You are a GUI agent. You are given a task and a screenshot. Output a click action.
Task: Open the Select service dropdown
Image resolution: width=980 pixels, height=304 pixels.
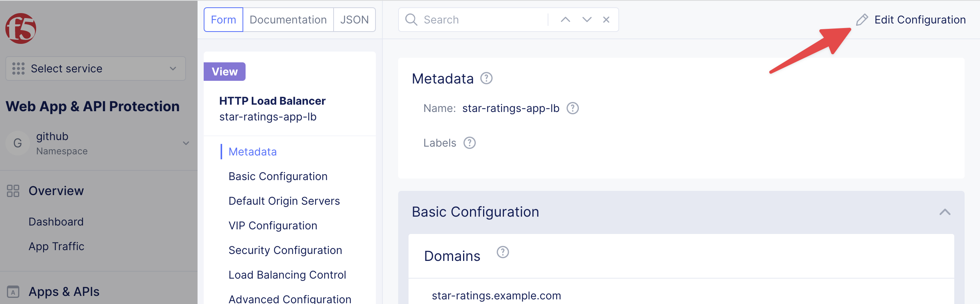tap(96, 68)
